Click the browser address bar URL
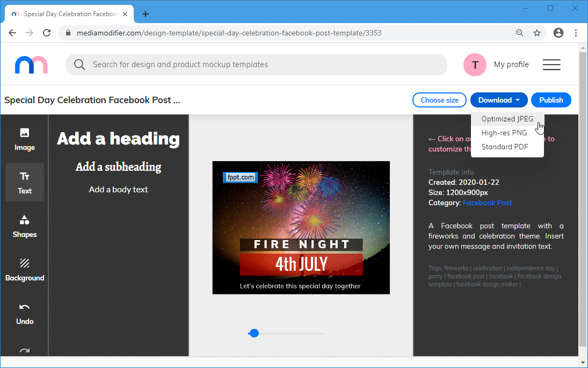The width and height of the screenshot is (588, 368). click(229, 33)
